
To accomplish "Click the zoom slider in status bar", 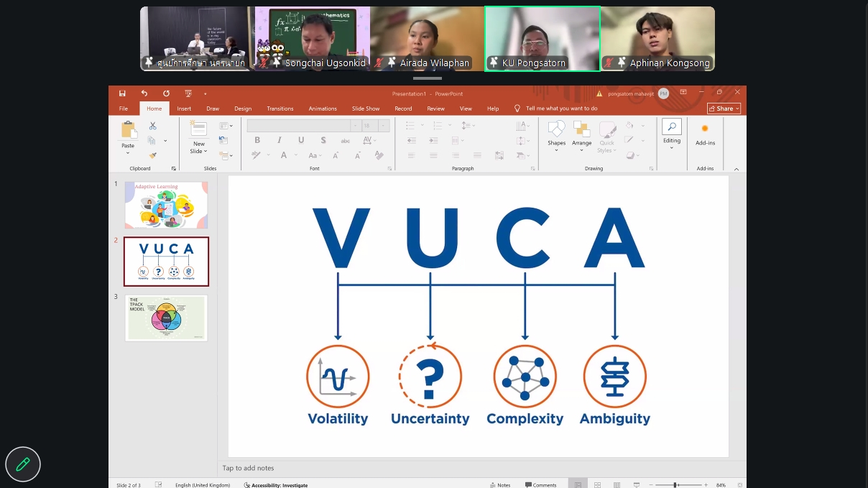I will coord(675,485).
